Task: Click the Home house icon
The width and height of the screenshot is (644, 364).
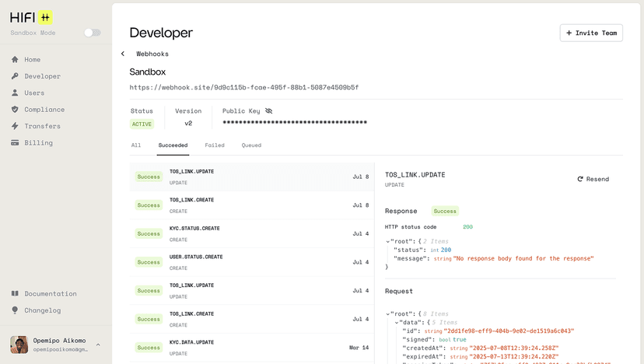Action: coord(15,60)
